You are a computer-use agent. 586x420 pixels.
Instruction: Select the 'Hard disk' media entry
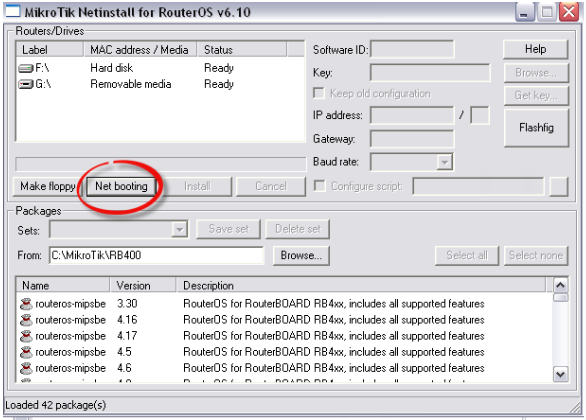pyautogui.click(x=111, y=68)
